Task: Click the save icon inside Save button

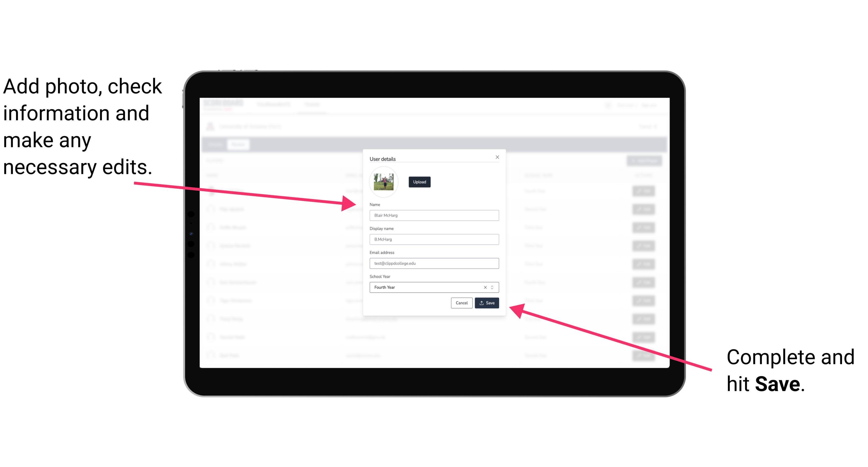Action: 482,302
